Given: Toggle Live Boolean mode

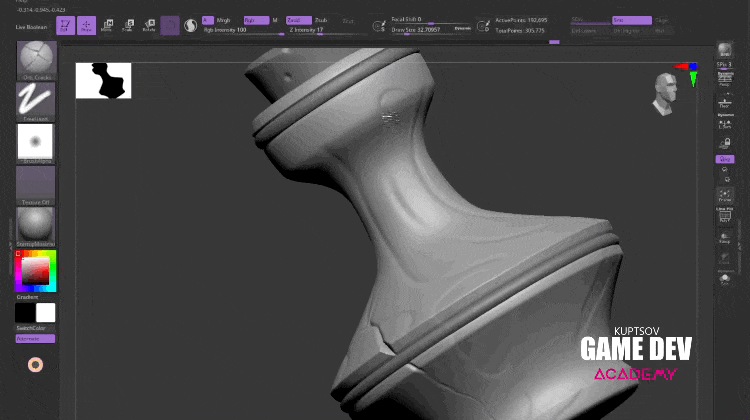Looking at the screenshot, I should click(x=31, y=27).
